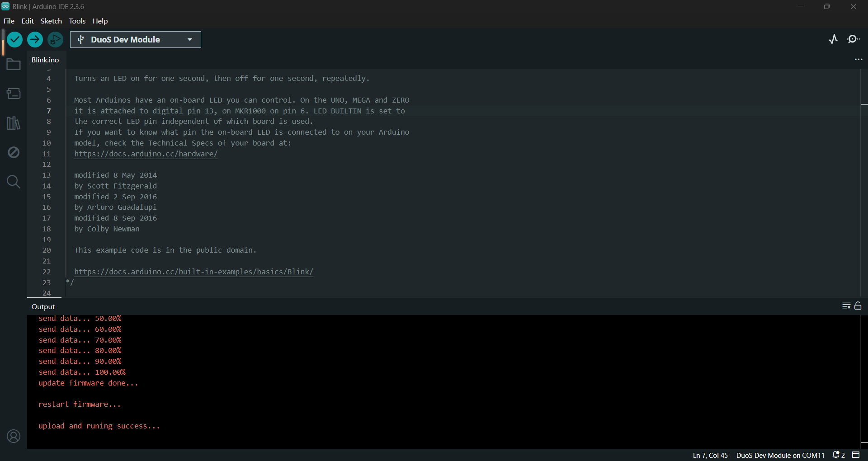Open Library Manager in sidebar

14,123
